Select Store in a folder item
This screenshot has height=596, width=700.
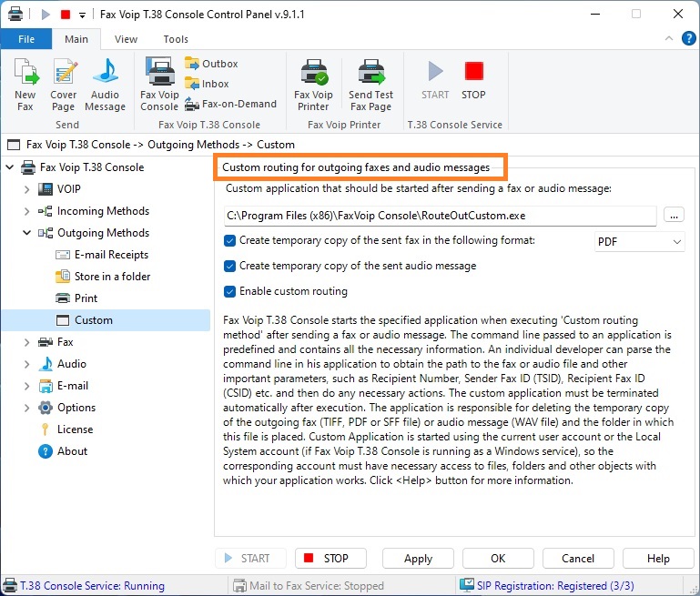(x=103, y=276)
